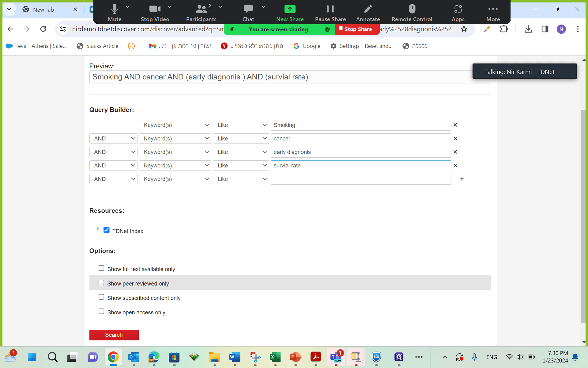Remove the cancer query row
The height and width of the screenshot is (368, 588).
pos(455,139)
